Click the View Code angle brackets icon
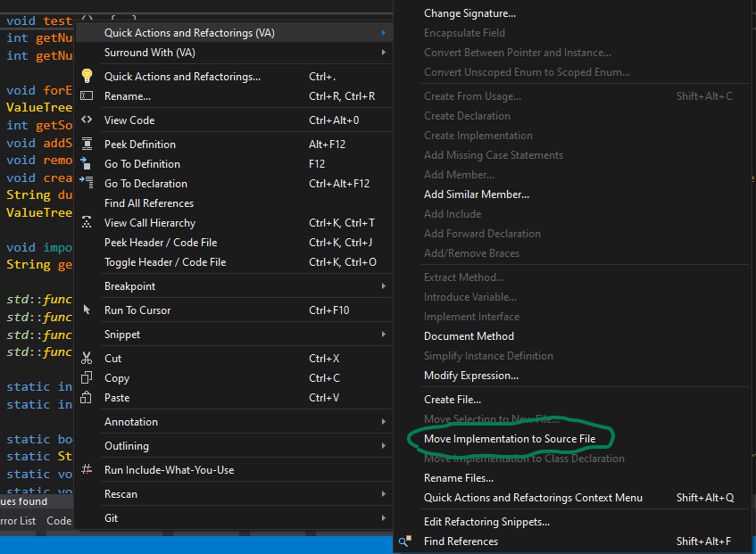This screenshot has height=554, width=756. 87,120
